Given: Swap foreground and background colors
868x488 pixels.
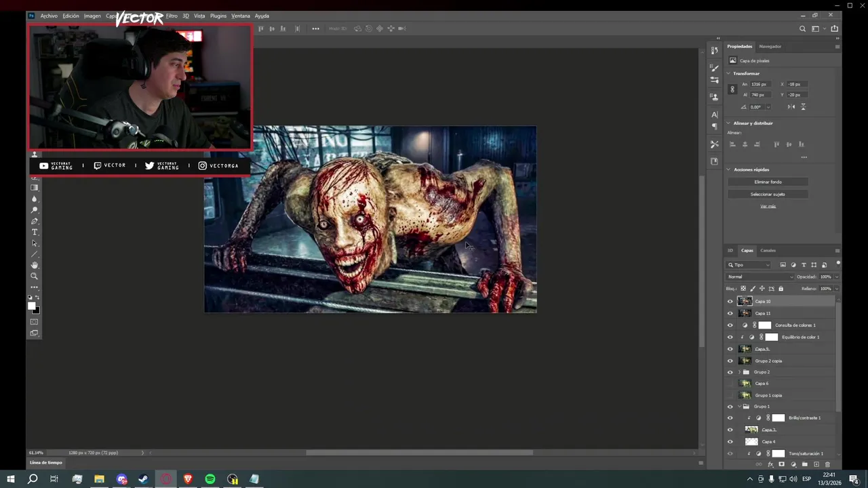Looking at the screenshot, I should [38, 298].
